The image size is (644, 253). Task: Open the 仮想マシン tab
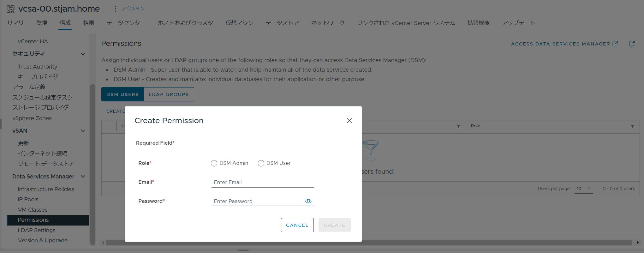pos(239,23)
